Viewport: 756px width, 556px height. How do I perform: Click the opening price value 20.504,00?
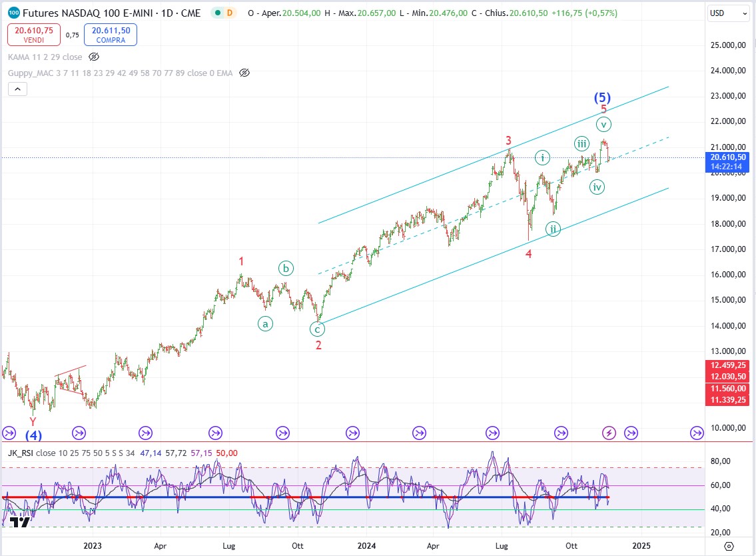(301, 13)
